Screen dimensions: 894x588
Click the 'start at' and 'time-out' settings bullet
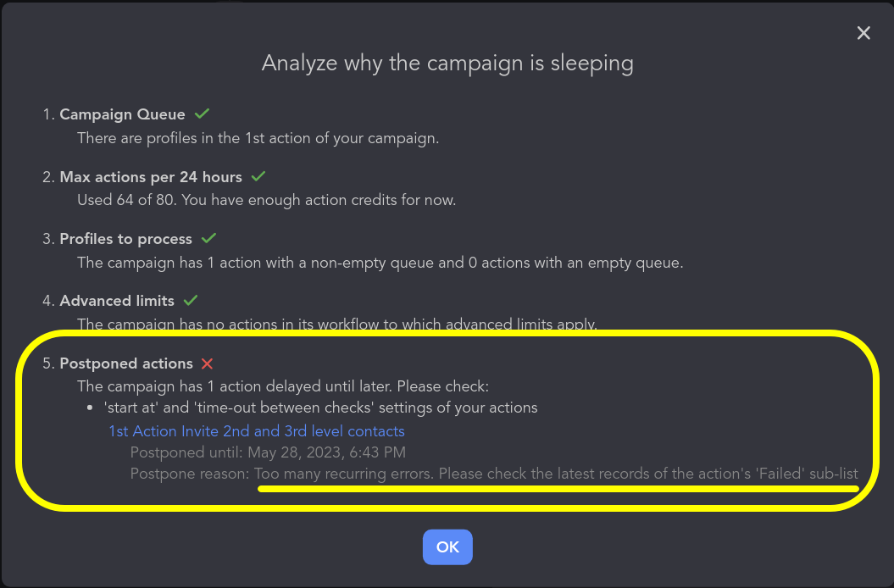pyautogui.click(x=326, y=408)
